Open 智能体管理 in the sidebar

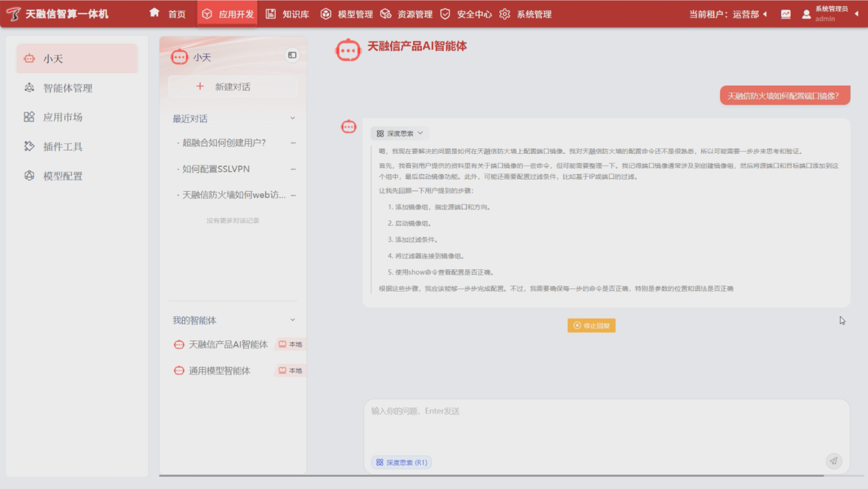[x=68, y=88]
